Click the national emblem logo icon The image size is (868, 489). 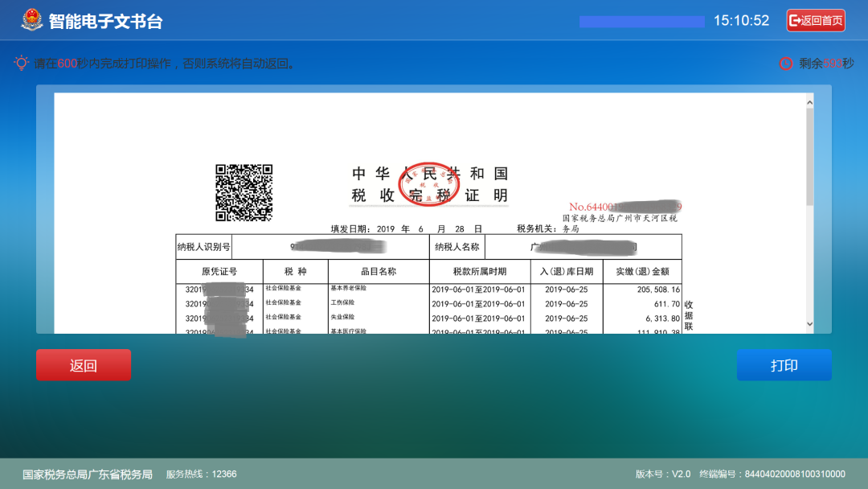pyautogui.click(x=31, y=20)
